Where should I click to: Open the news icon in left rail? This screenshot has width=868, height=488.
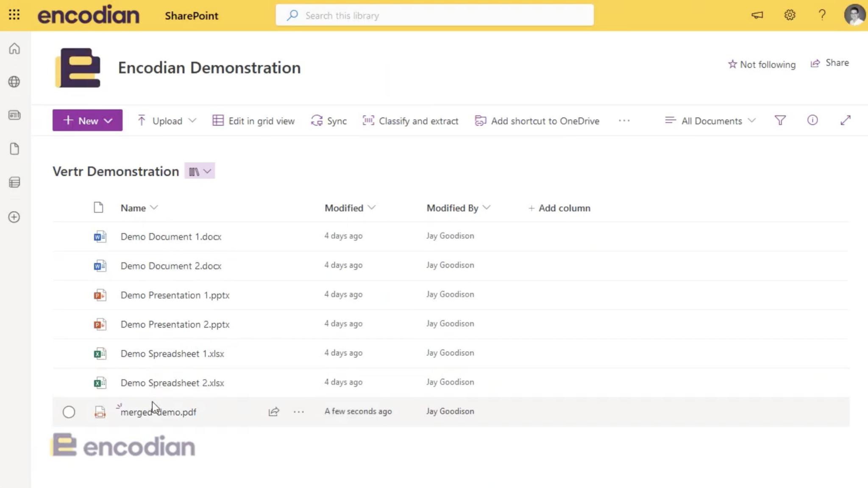tap(14, 115)
